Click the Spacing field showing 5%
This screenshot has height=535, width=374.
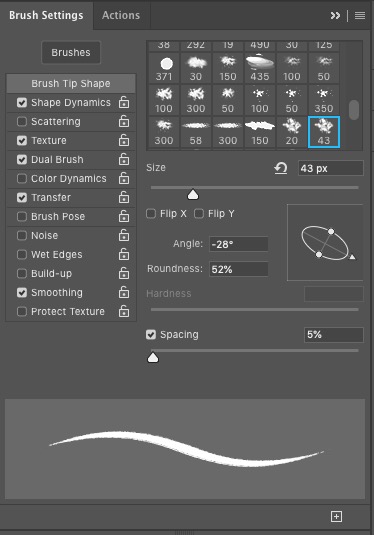(334, 335)
